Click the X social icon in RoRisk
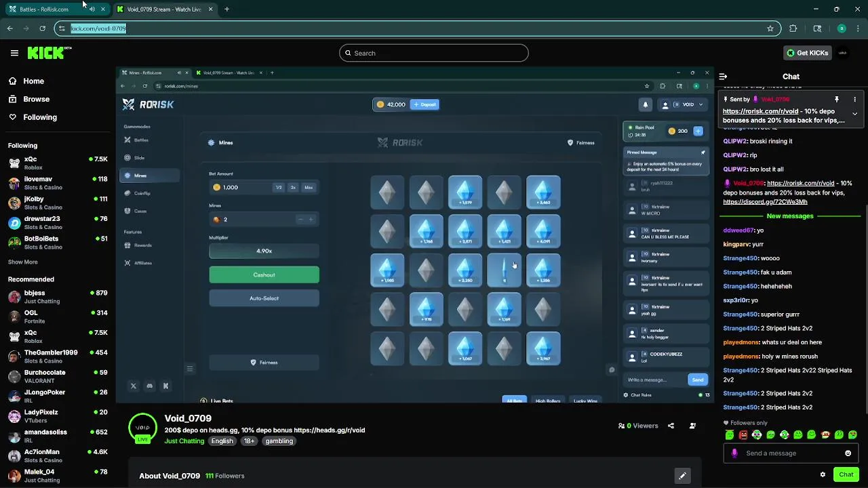This screenshot has width=868, height=488. pos(134,386)
